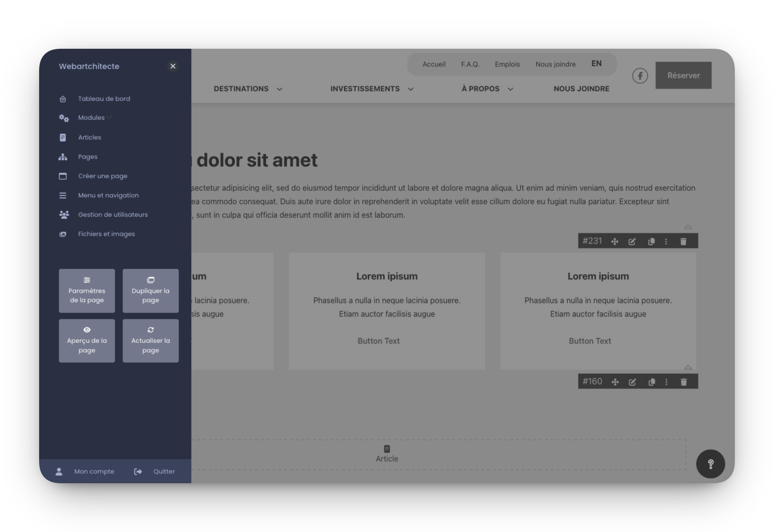Open Aperçu de la page preview
This screenshot has width=774, height=532.
click(87, 341)
